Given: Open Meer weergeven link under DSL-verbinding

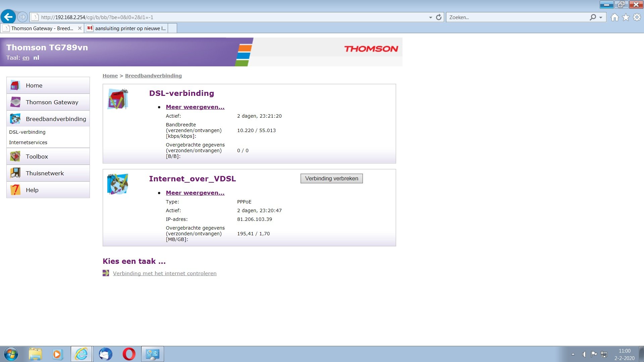Looking at the screenshot, I should click(x=195, y=107).
